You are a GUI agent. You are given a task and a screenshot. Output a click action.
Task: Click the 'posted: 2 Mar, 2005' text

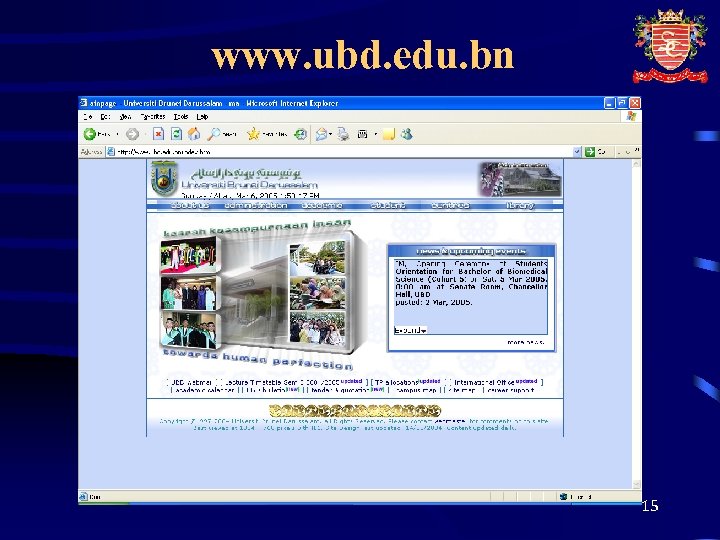tap(434, 302)
